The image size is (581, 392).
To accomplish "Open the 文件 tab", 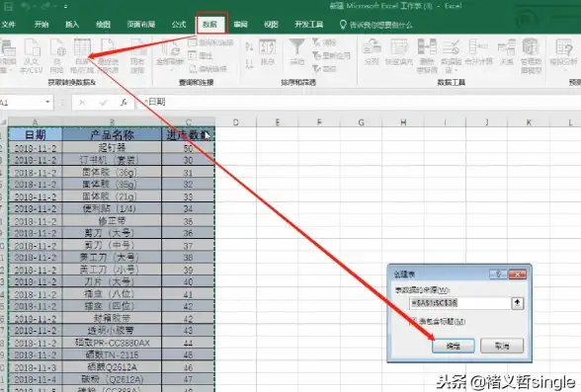I will point(8,25).
